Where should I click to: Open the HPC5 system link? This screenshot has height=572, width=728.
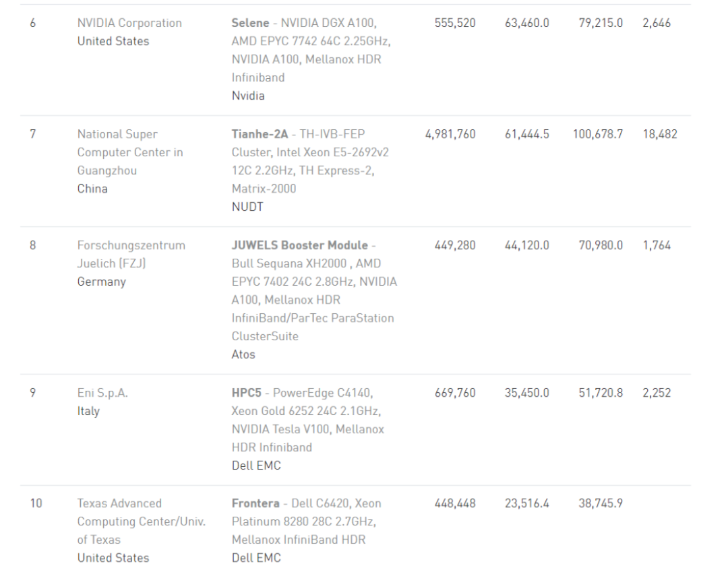pyautogui.click(x=247, y=393)
